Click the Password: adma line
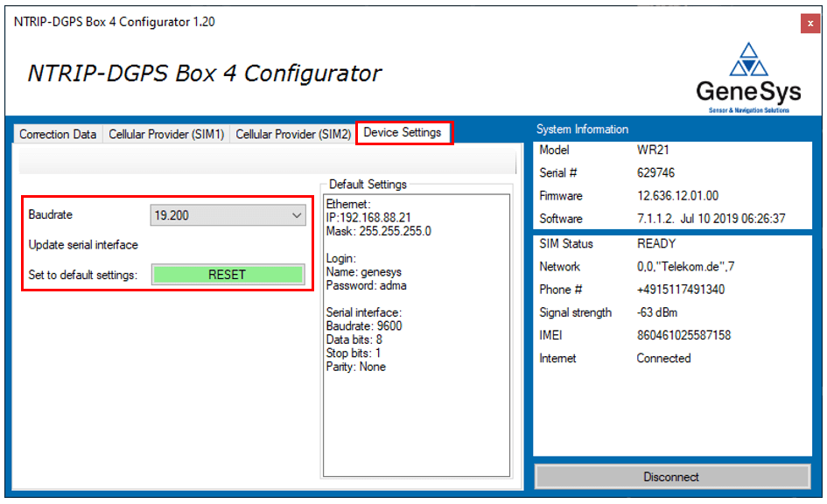Screen dimensions: 827x504 tap(366, 285)
